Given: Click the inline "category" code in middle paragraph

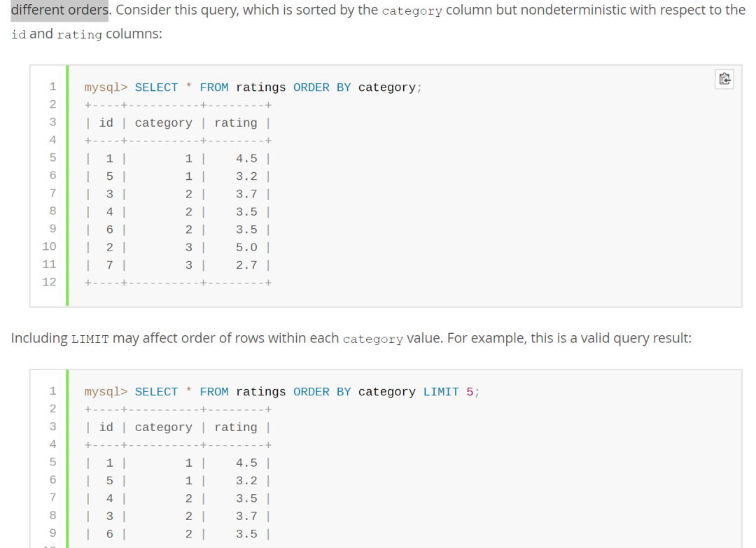Looking at the screenshot, I should 372,339.
